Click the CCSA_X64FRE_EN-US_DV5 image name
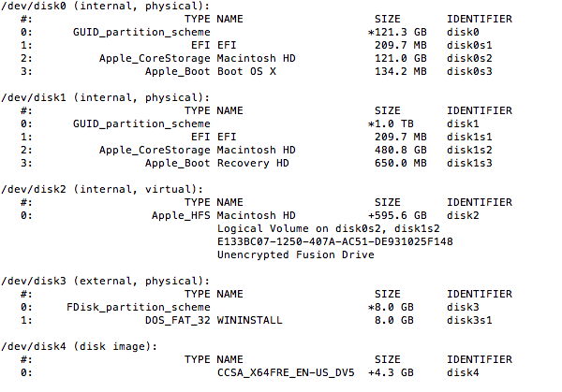 [x=285, y=372]
